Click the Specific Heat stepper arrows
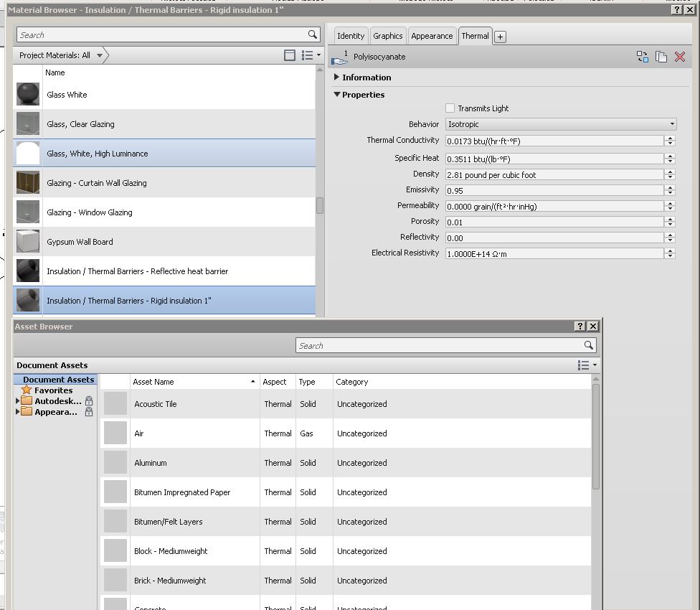This screenshot has width=700, height=610. click(x=670, y=159)
